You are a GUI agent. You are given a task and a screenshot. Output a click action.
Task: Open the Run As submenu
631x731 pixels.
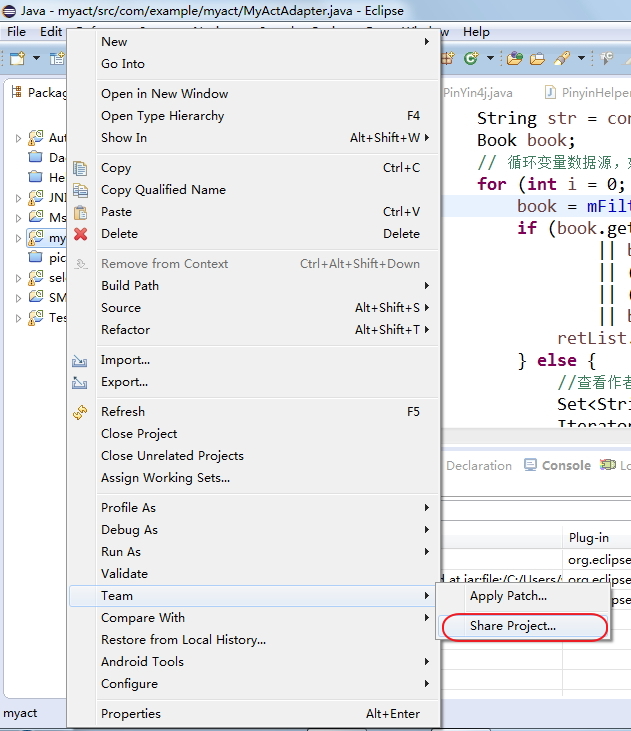(121, 552)
